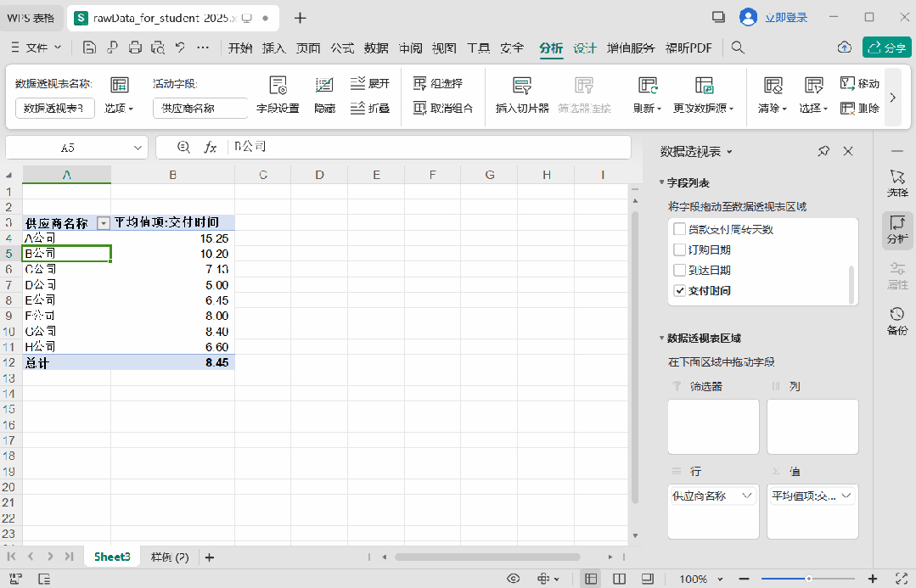The height and width of the screenshot is (588, 916).
Task: Collapse the 字段列表 section
Action: point(661,182)
